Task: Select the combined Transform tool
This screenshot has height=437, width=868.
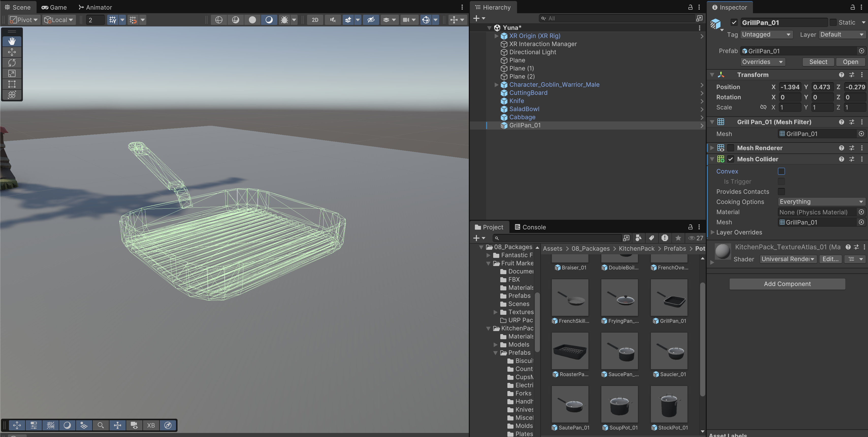Action: 12,95
